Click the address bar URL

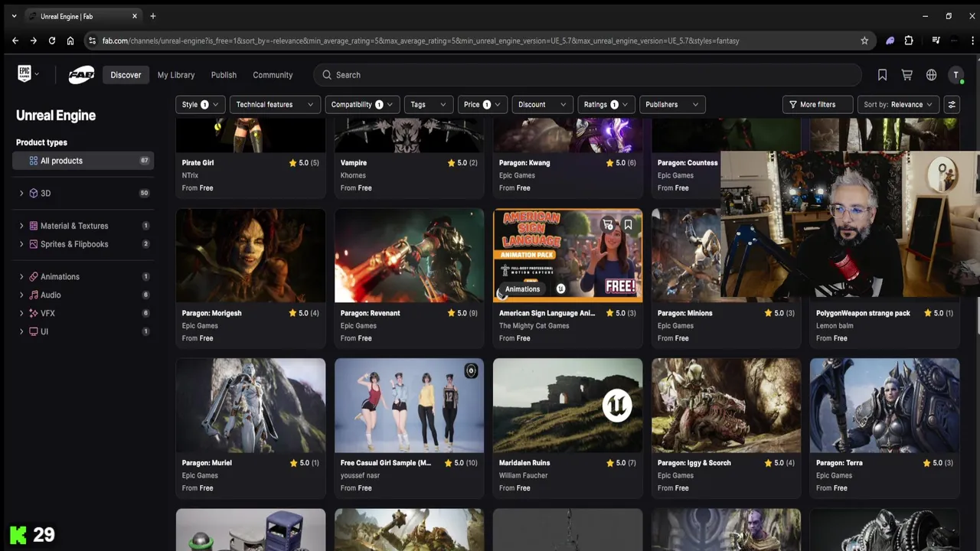(x=420, y=41)
